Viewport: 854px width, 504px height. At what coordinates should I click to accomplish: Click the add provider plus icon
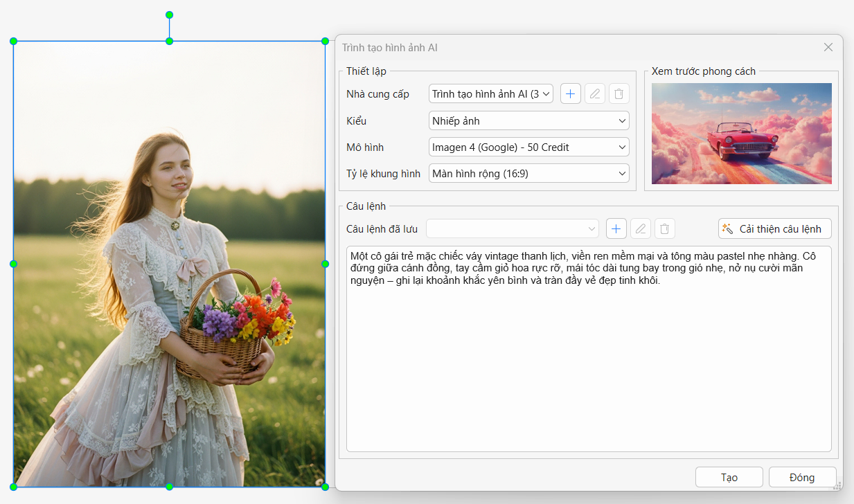[x=570, y=93]
